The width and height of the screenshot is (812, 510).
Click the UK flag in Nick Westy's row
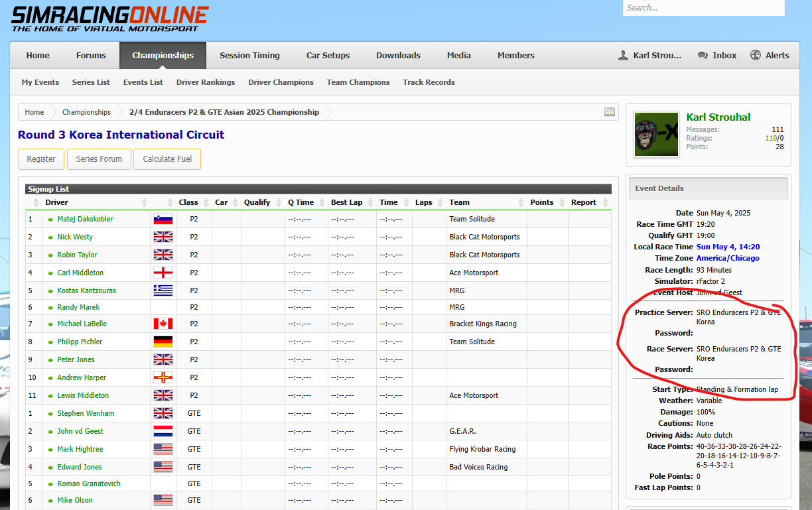[x=163, y=237]
